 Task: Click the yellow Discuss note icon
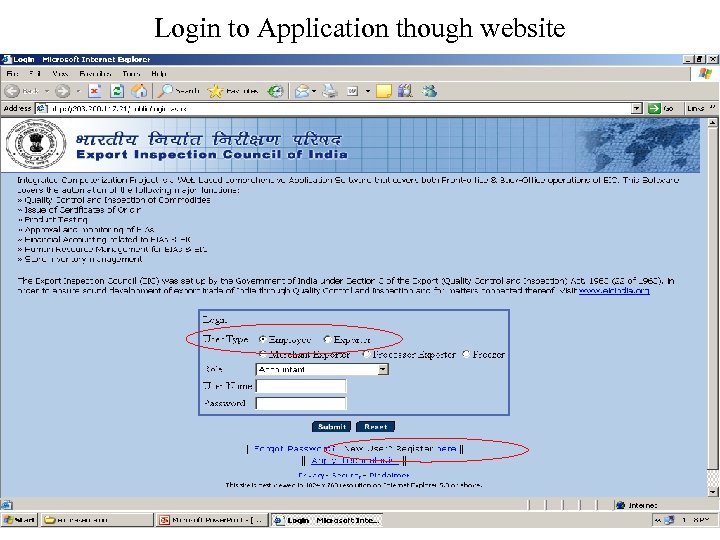pyautogui.click(x=383, y=91)
